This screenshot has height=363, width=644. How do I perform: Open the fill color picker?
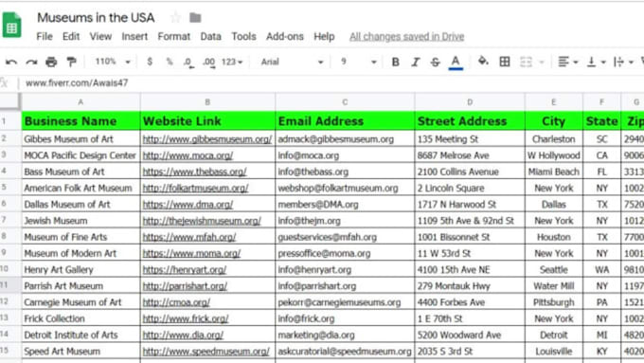(483, 62)
